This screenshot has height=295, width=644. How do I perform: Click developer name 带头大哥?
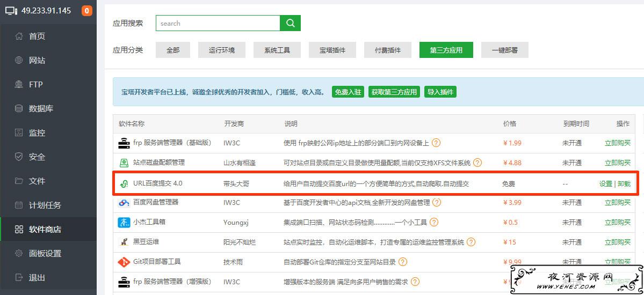pyautogui.click(x=236, y=184)
